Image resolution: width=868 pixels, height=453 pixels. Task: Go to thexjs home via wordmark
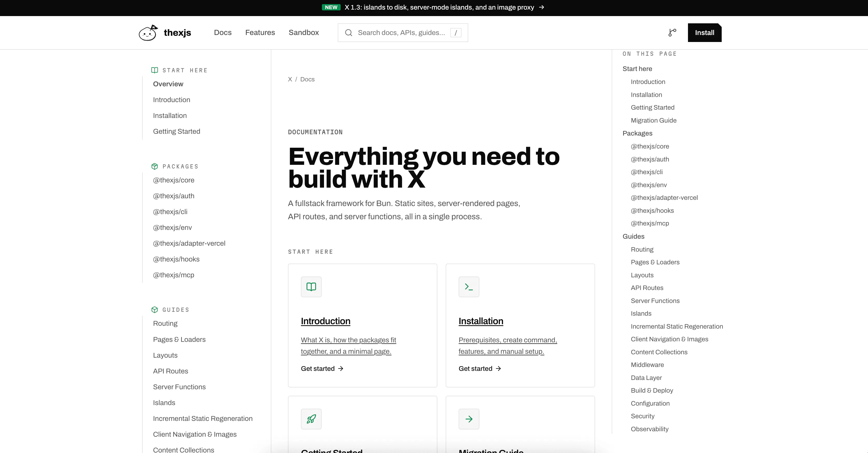click(177, 33)
